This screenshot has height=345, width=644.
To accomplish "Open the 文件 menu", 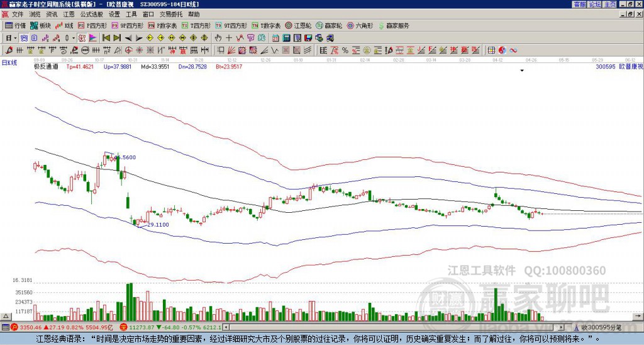I will coord(17,14).
